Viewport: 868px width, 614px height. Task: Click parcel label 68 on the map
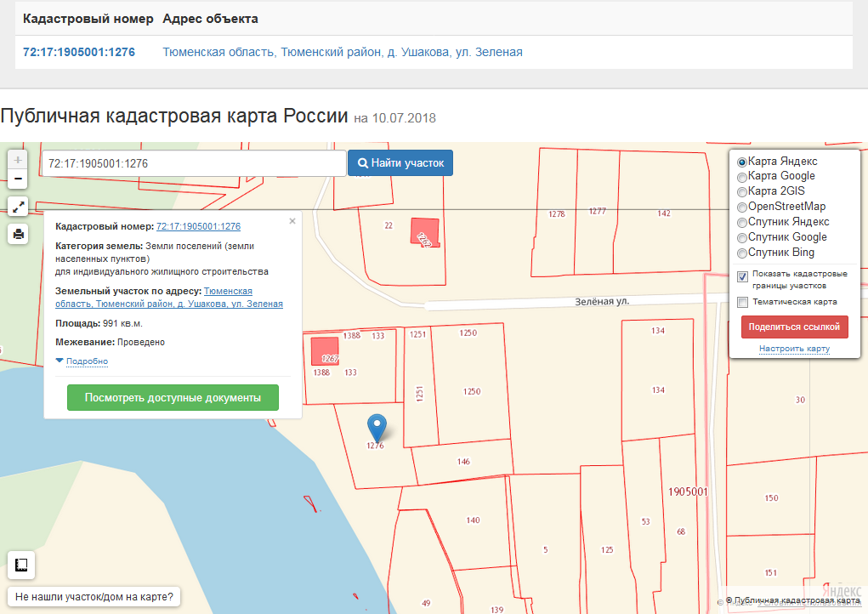point(681,532)
